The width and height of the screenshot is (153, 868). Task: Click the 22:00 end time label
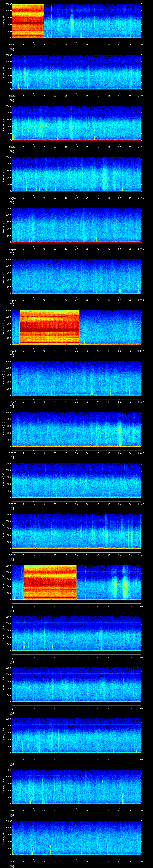[x=141, y=44]
